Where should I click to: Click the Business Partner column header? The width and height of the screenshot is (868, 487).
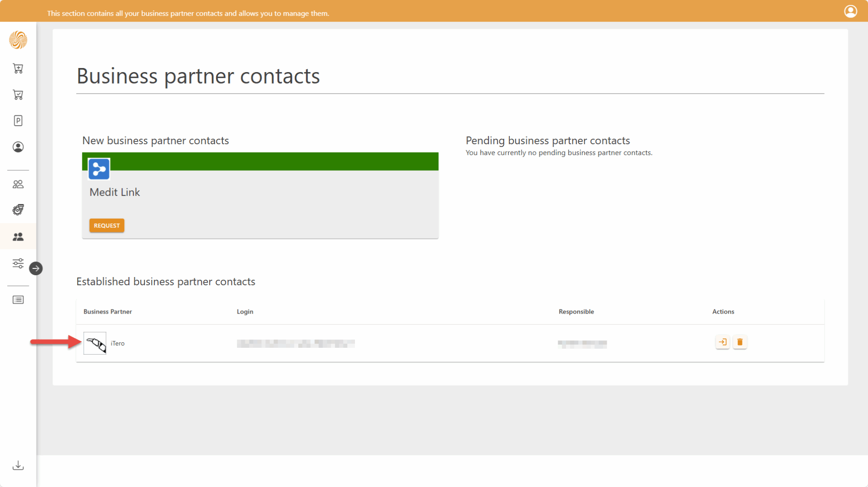click(x=108, y=312)
